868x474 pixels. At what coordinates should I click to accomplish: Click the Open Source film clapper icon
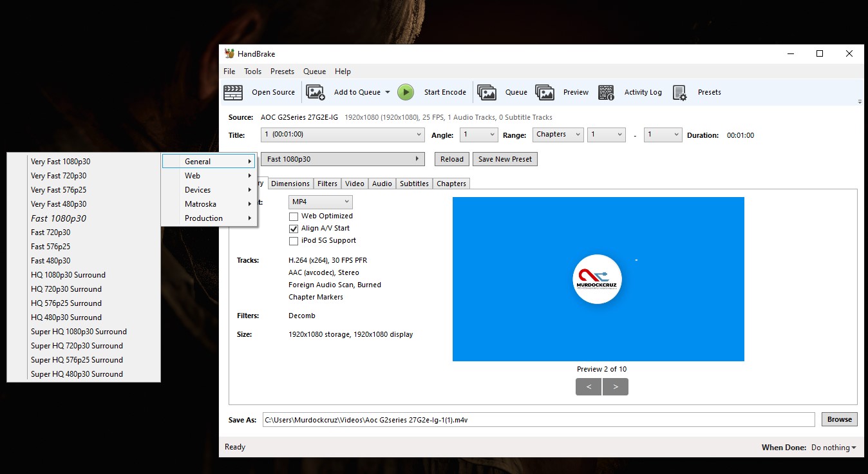click(x=233, y=93)
